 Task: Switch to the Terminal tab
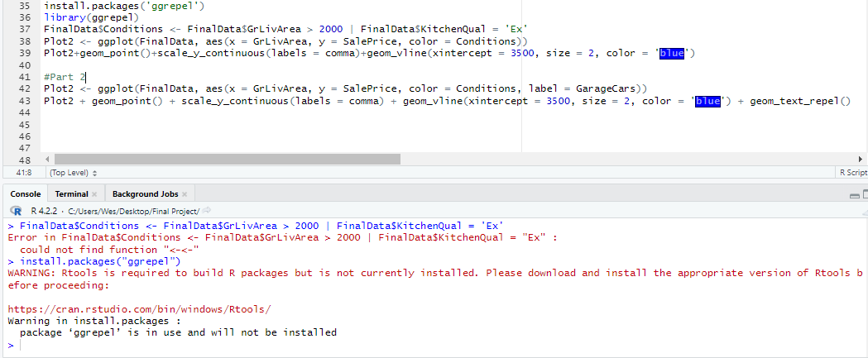click(x=71, y=194)
